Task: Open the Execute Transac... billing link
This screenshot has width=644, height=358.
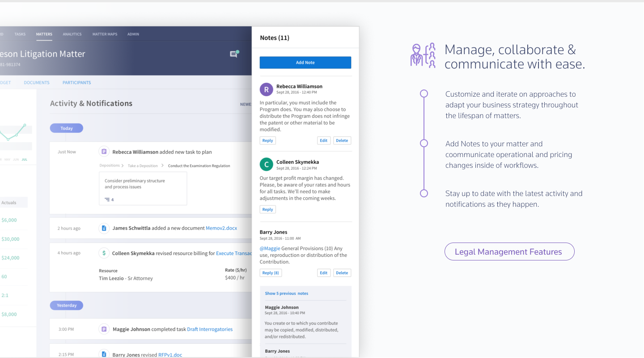Action: 234,253
